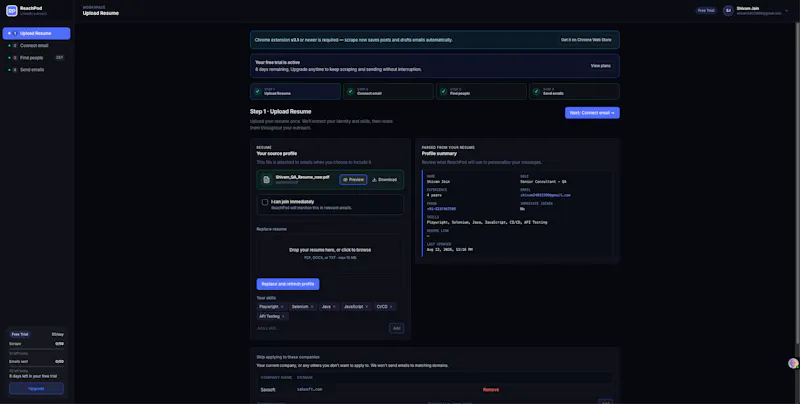Download the uploaded resume
The height and width of the screenshot is (404, 800).
385,180
